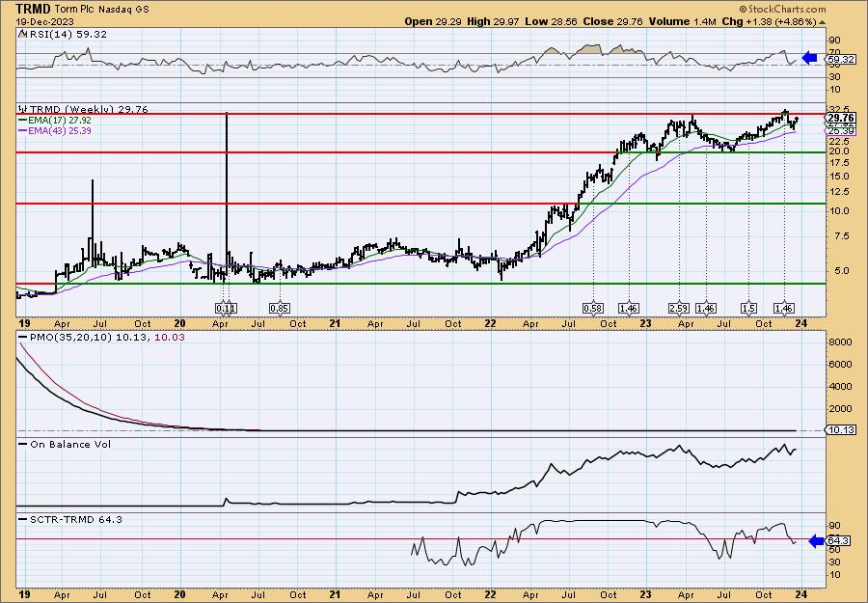
Task: Click the 32.5 price axis label
Action: coord(838,109)
